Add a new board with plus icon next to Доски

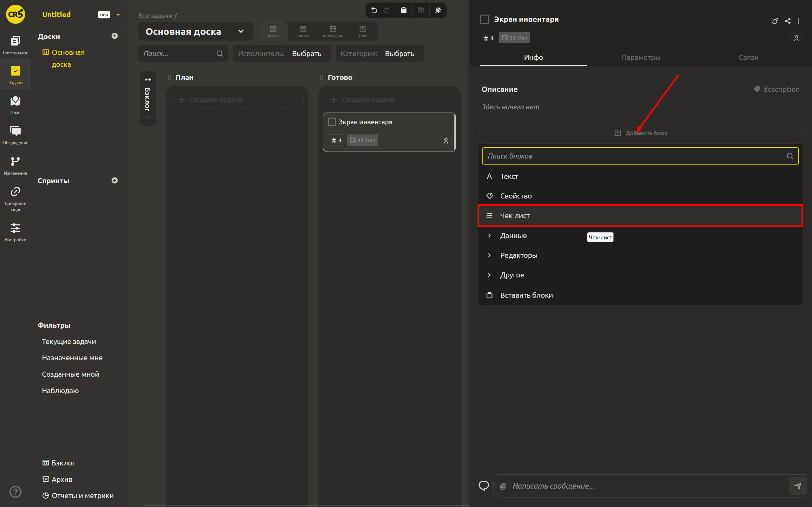(115, 36)
